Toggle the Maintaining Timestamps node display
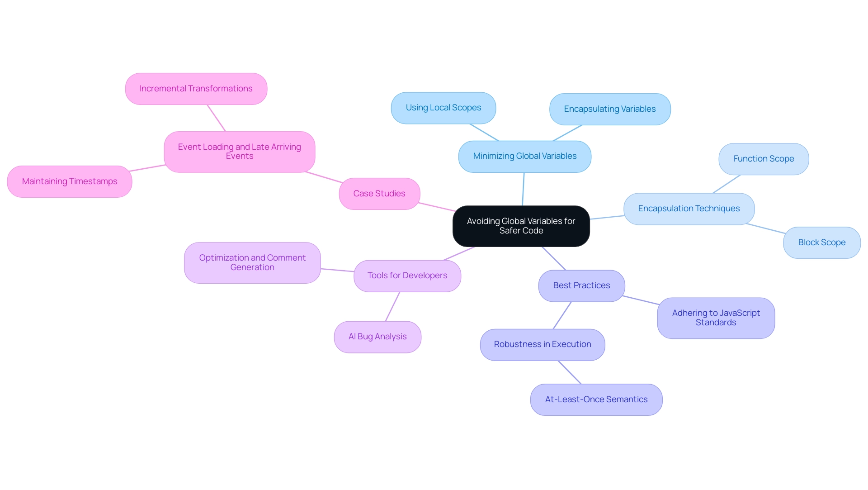868x490 pixels. coord(70,181)
